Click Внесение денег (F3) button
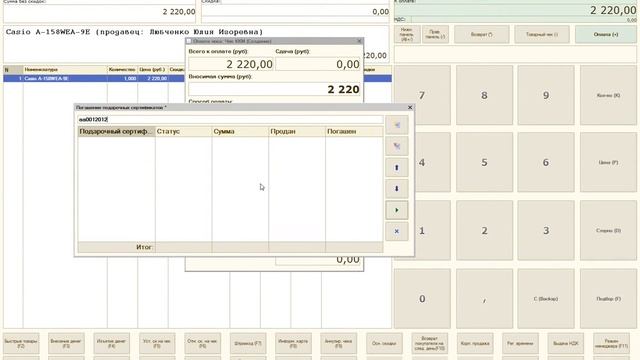Image resolution: width=640 pixels, height=360 pixels. (66, 343)
